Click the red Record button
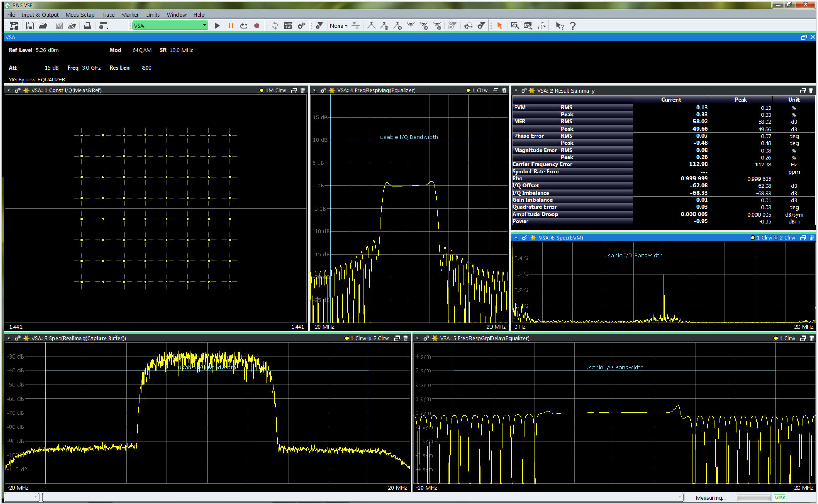The width and height of the screenshot is (818, 504). [257, 26]
